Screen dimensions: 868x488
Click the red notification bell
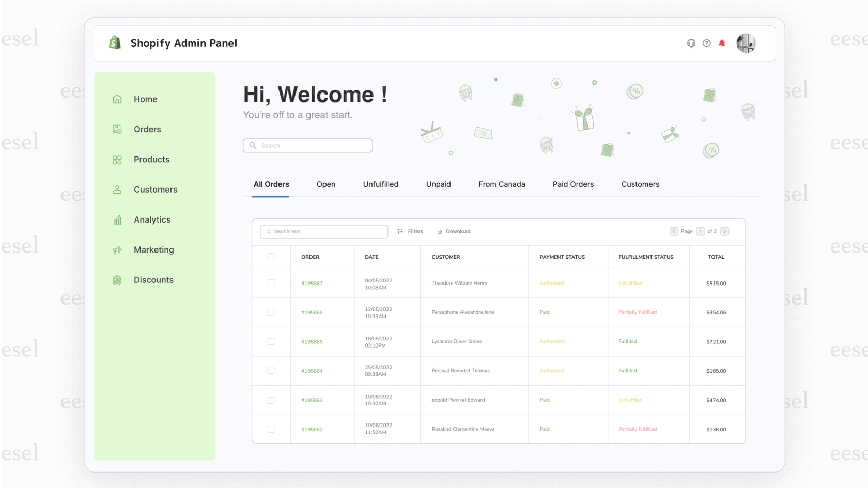(722, 43)
